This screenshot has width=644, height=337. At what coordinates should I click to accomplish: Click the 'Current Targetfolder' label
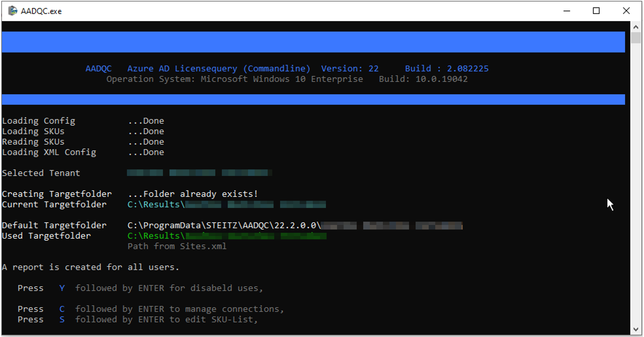[54, 205]
